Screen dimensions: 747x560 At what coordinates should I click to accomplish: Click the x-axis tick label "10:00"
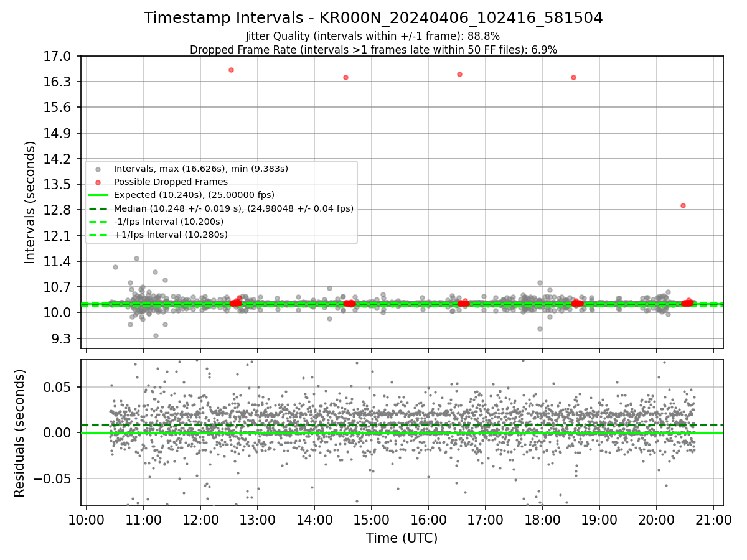click(86, 520)
